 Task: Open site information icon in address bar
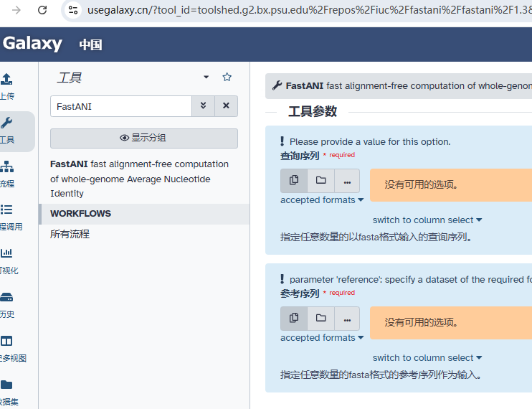click(x=73, y=10)
